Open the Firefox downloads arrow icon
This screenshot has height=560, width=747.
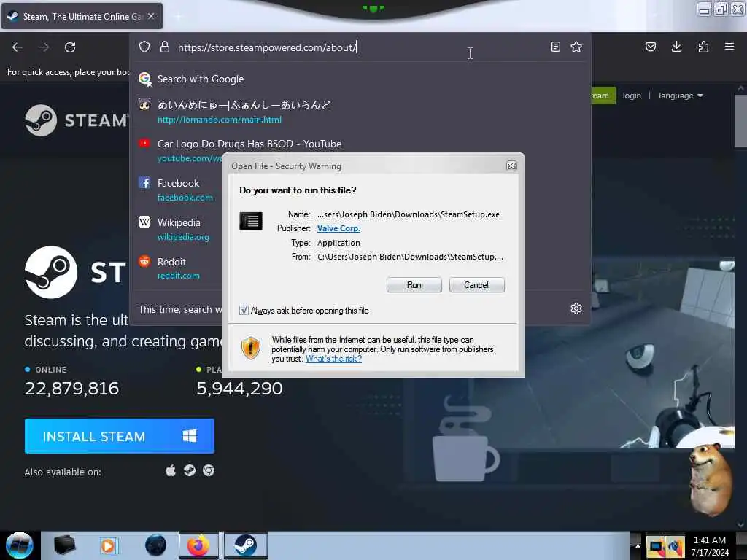point(676,47)
